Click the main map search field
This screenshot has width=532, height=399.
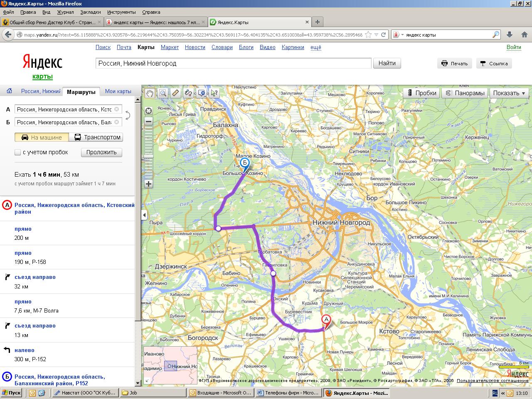[233, 63]
